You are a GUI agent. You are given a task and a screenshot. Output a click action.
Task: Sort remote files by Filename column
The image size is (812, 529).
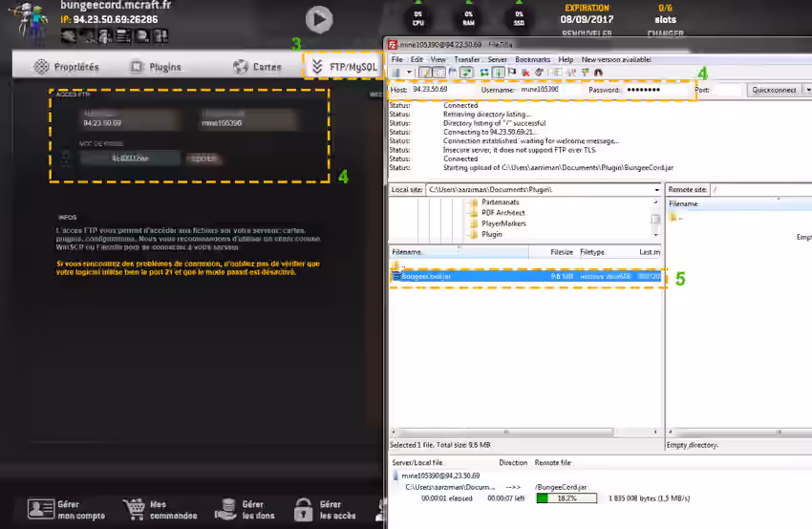pyautogui.click(x=739, y=204)
